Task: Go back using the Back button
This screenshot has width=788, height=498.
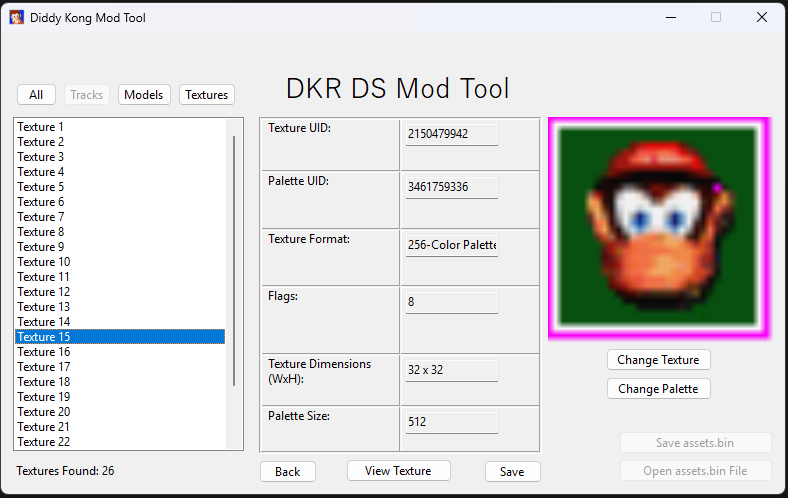Action: tap(288, 472)
